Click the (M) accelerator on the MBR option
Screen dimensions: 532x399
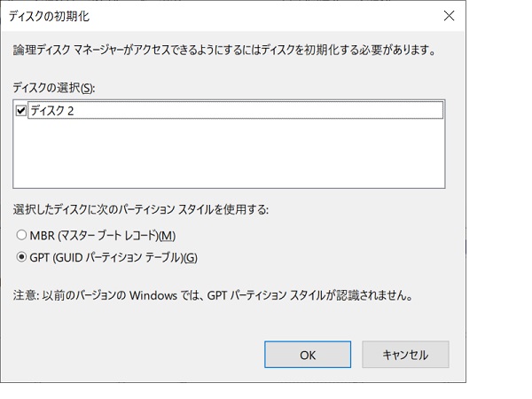[167, 236]
